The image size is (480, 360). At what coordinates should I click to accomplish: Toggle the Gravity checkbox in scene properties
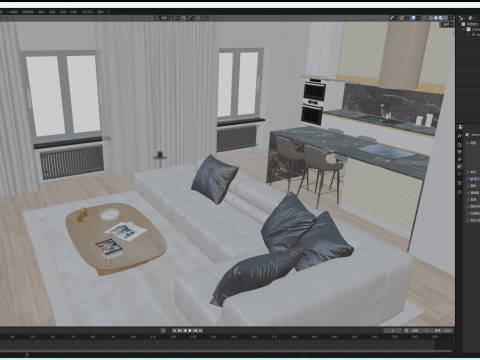point(472,179)
